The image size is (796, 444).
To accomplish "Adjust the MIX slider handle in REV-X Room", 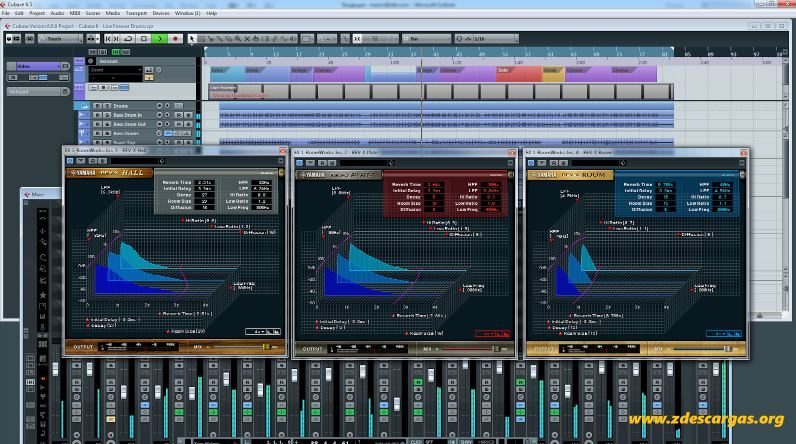I will pos(727,349).
